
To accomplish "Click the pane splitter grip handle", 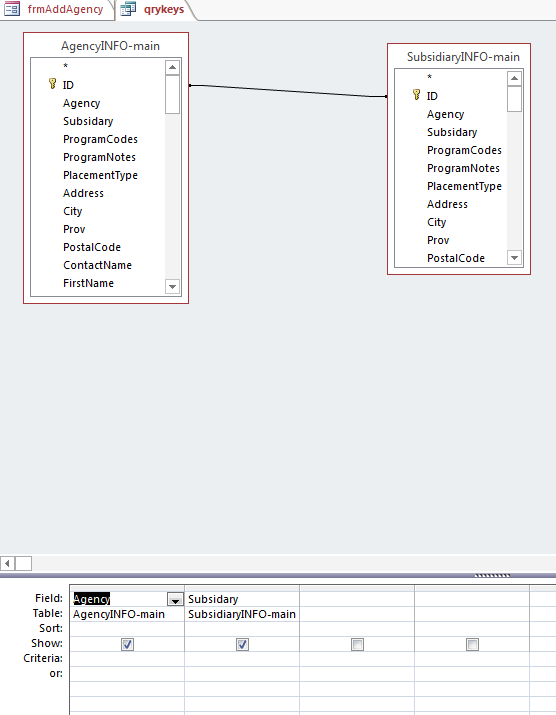I will click(492, 575).
